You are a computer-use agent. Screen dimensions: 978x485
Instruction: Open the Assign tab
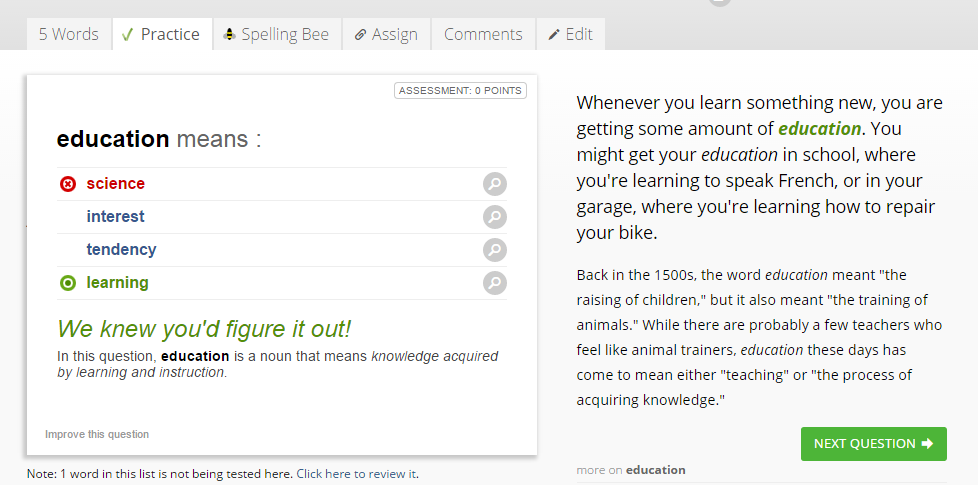click(386, 34)
